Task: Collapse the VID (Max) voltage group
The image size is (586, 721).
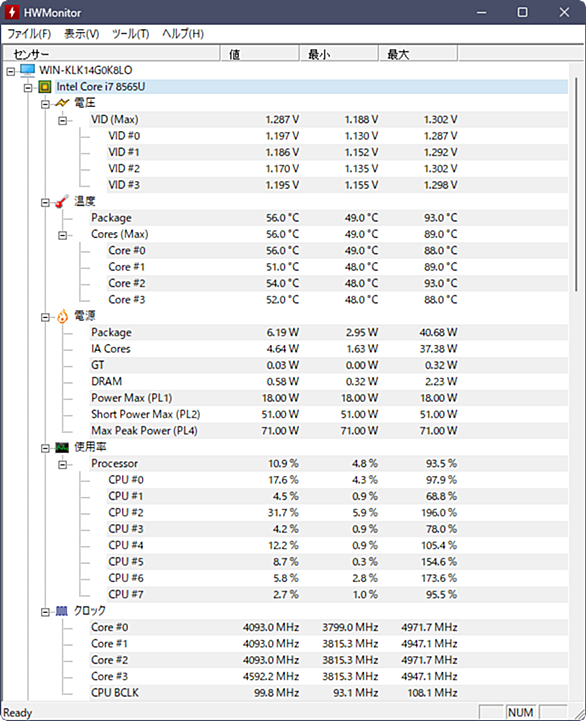Action: click(x=63, y=121)
